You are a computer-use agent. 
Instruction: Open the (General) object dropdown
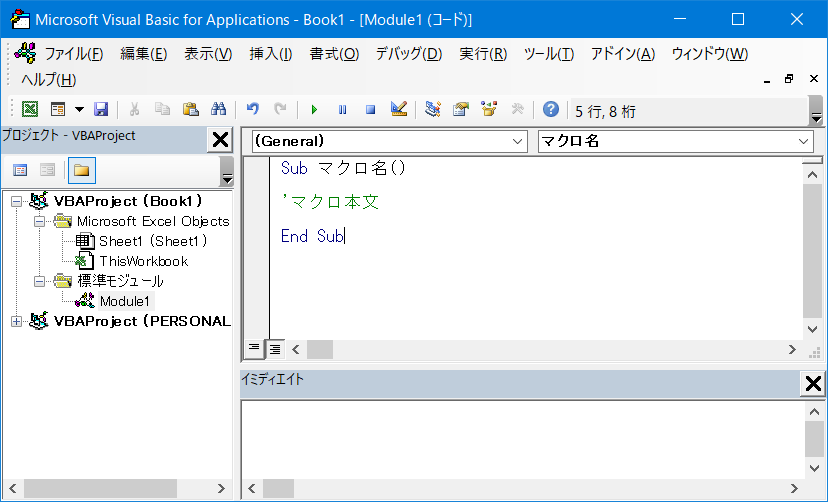518,141
